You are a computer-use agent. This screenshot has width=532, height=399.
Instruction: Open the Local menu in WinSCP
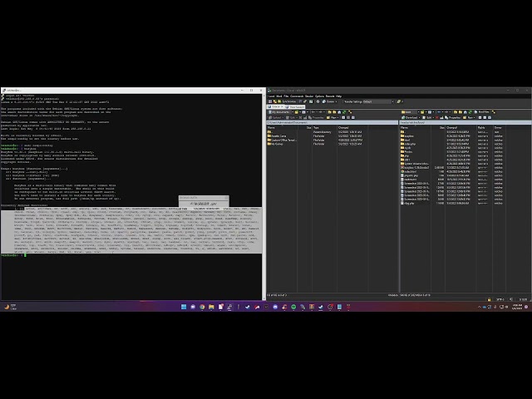tap(272, 96)
